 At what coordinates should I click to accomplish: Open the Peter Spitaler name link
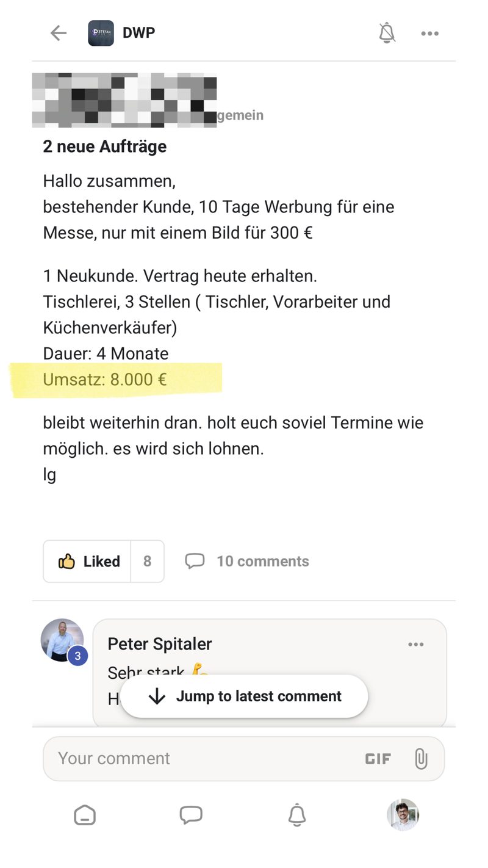pos(160,643)
